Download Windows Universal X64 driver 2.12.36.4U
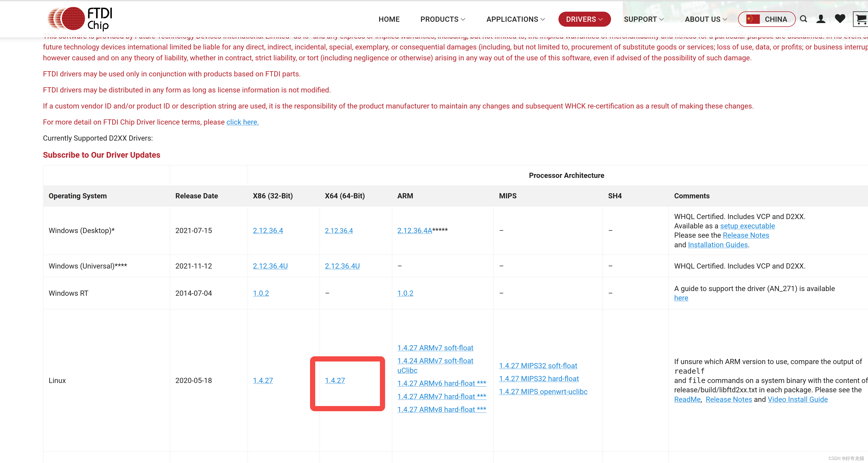 pyautogui.click(x=342, y=266)
